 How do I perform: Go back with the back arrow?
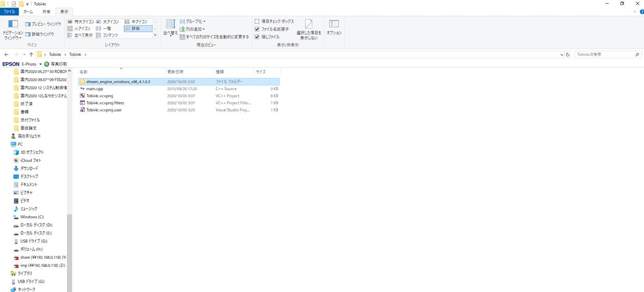coord(6,54)
